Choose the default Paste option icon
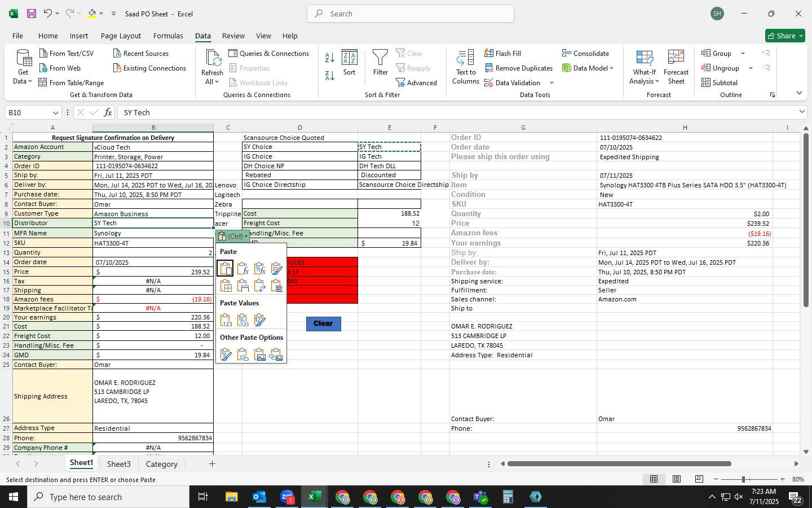The height and width of the screenshot is (508, 812). [226, 269]
